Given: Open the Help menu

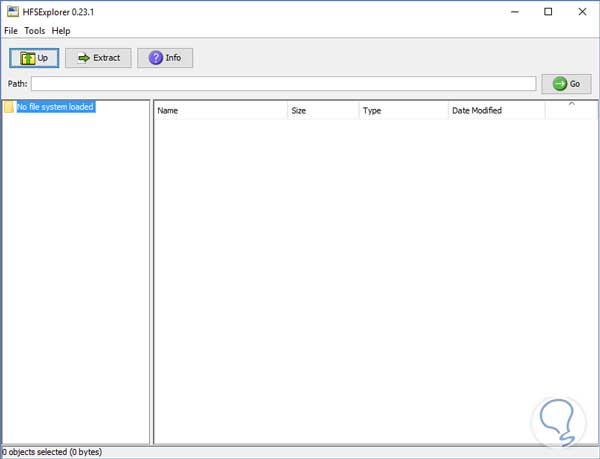Looking at the screenshot, I should point(61,31).
